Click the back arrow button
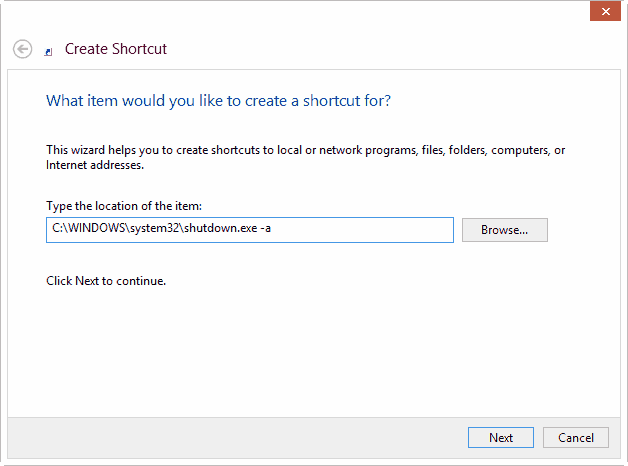 (x=22, y=48)
